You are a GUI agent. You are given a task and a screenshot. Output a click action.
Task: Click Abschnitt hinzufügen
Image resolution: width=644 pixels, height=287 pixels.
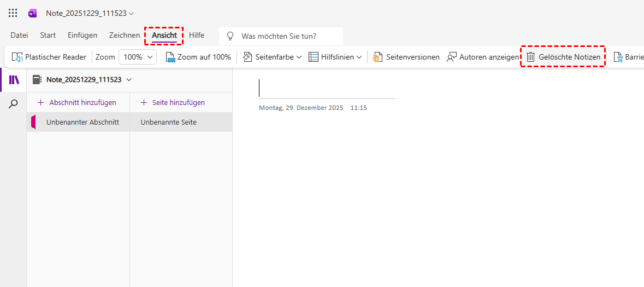tap(77, 102)
